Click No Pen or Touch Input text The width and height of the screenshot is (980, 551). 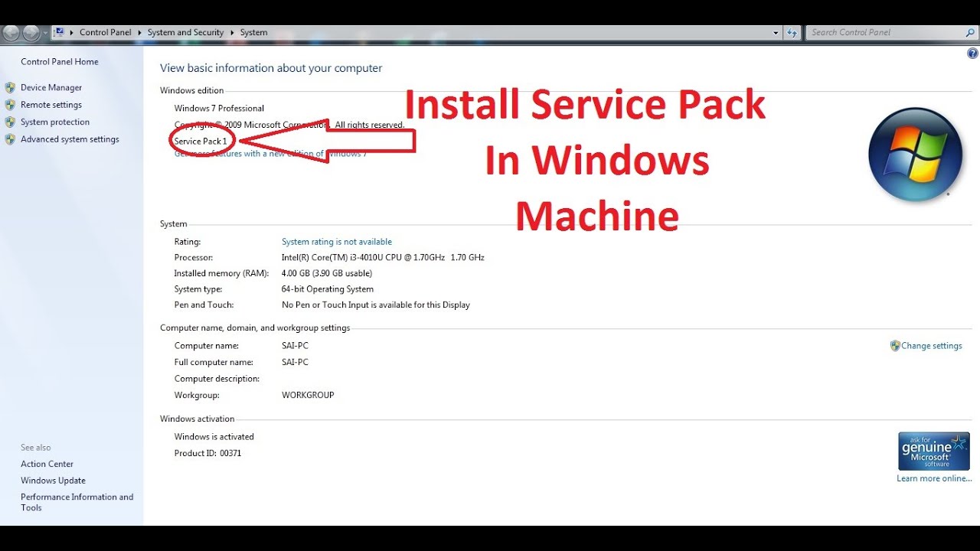(376, 305)
